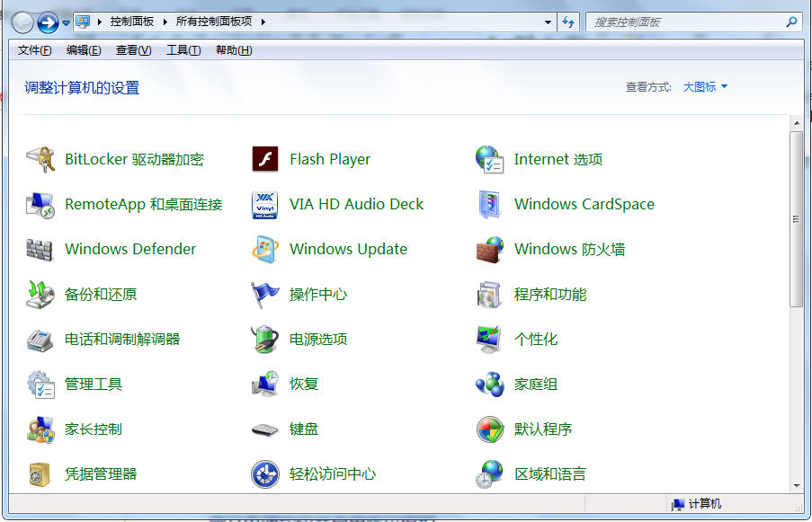812x522 pixels.
Task: Expand the address bar history dropdown
Action: (548, 22)
